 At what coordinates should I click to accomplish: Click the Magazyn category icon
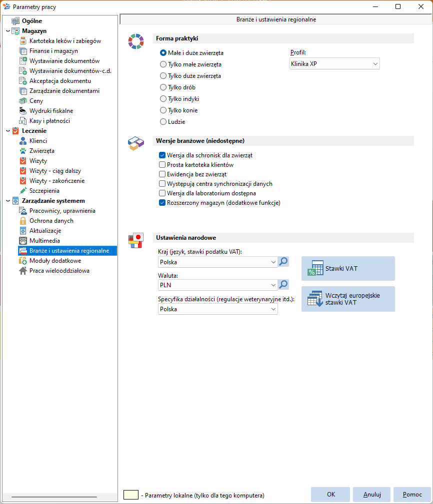click(15, 31)
